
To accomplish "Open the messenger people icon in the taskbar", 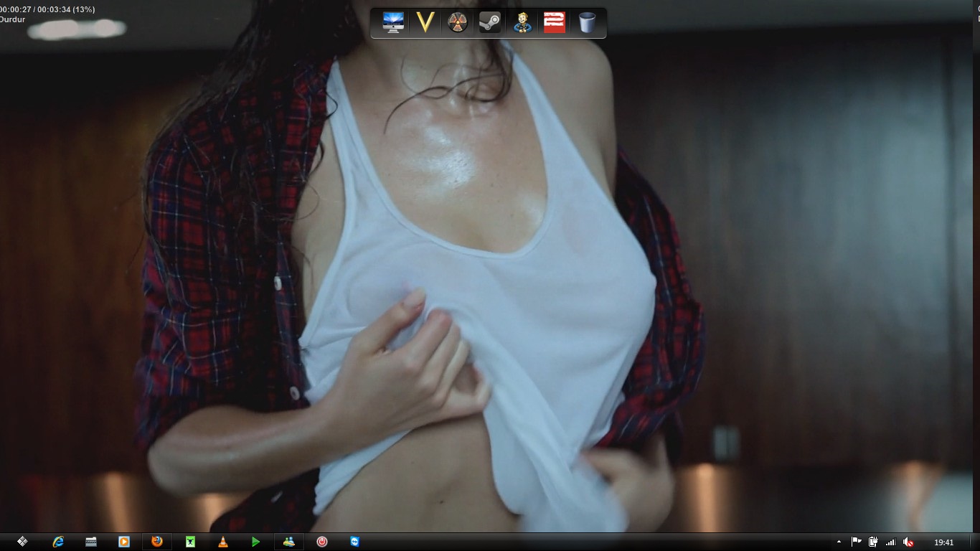I will point(289,542).
